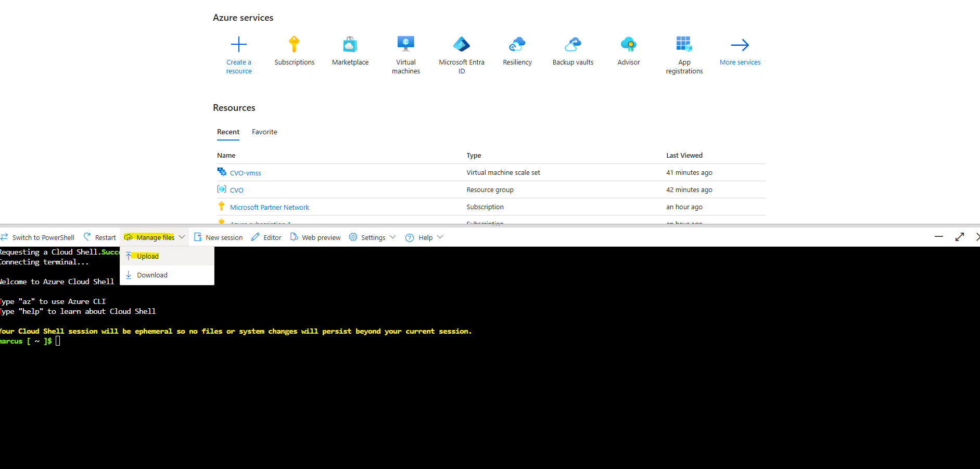Click the terminal prompt cursor

pyautogui.click(x=58, y=341)
